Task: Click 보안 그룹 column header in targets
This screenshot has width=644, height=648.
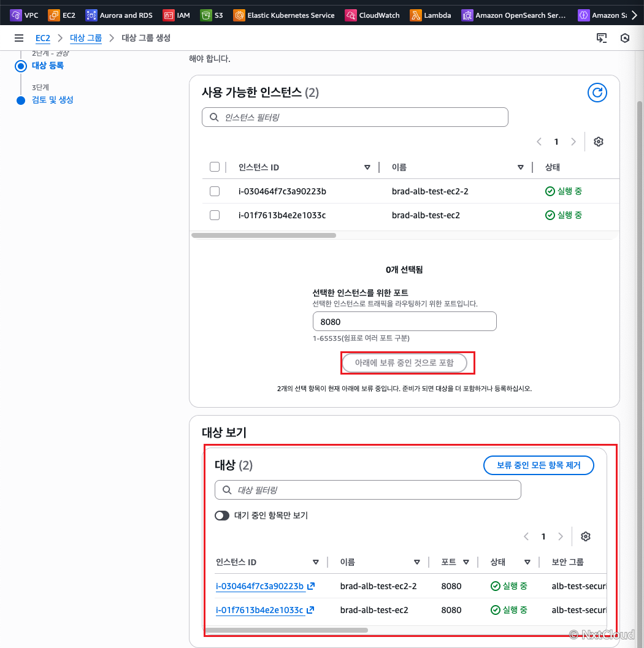Action: pos(567,562)
